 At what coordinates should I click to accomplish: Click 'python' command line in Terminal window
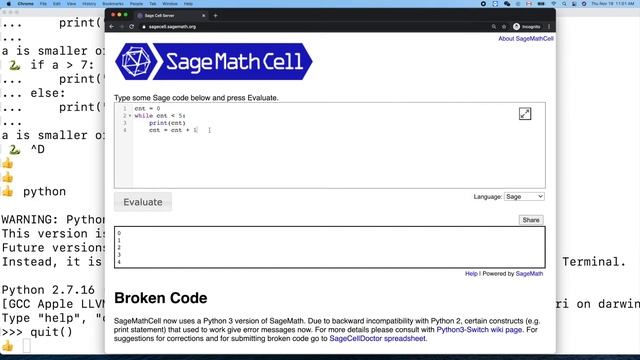44,191
